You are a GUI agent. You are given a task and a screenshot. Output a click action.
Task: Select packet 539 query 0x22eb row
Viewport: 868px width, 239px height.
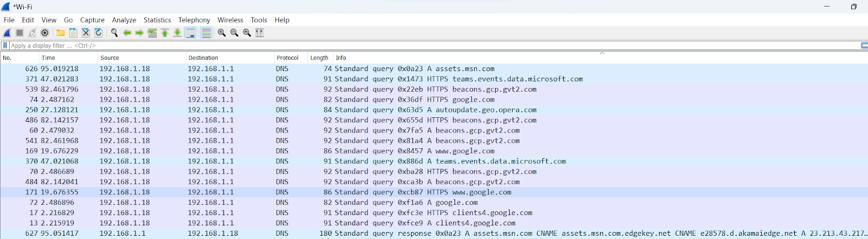[x=434, y=90]
